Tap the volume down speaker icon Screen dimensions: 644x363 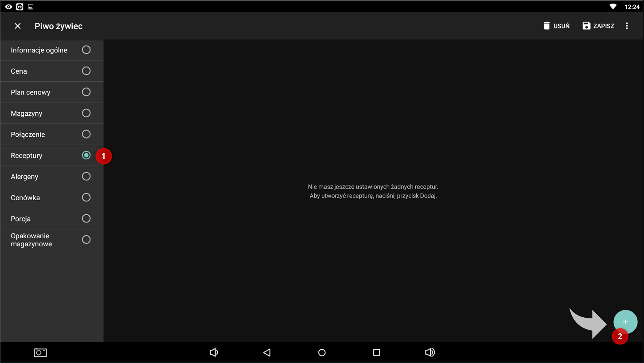[x=214, y=352]
